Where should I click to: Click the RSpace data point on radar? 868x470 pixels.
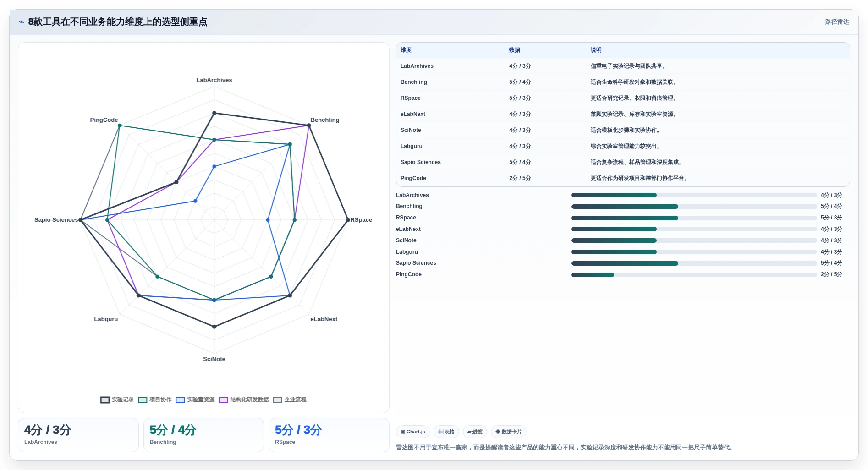point(348,220)
